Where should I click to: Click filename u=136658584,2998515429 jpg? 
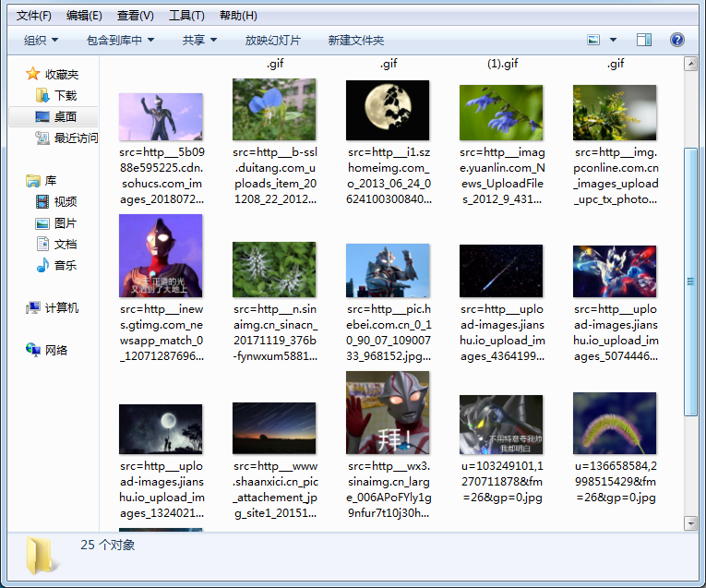(x=616, y=482)
